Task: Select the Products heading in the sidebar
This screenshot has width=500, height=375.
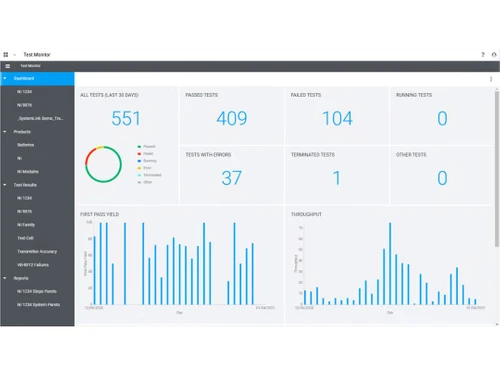Action: click(22, 132)
